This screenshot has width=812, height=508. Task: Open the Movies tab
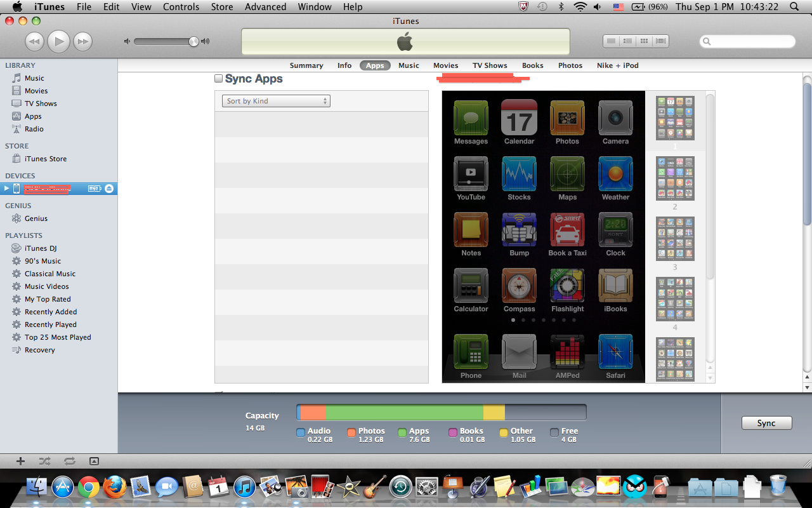(445, 65)
